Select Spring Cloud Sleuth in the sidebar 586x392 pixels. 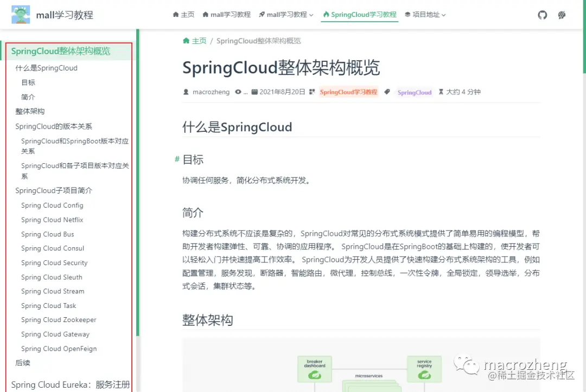[52, 277]
